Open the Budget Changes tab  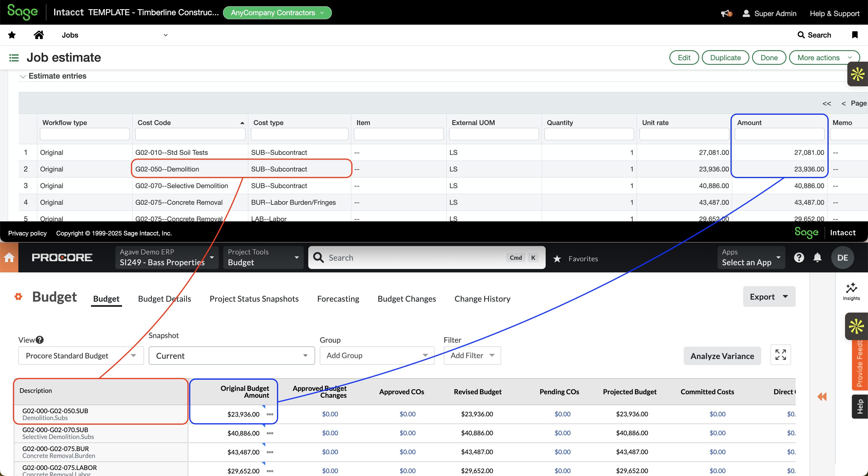coord(406,299)
